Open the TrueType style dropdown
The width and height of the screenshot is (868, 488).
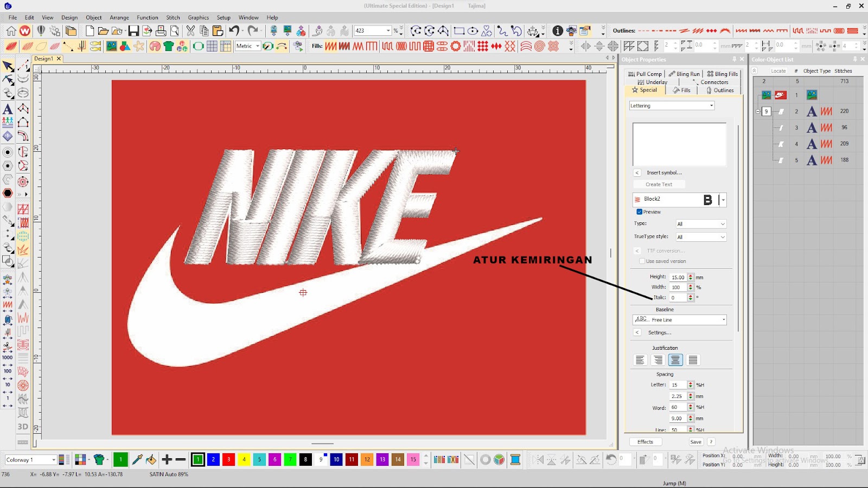723,237
